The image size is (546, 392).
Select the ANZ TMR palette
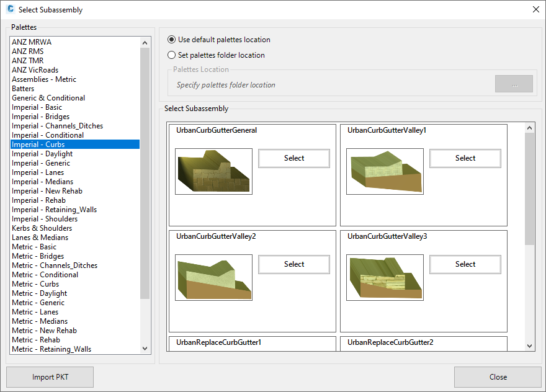coord(75,61)
